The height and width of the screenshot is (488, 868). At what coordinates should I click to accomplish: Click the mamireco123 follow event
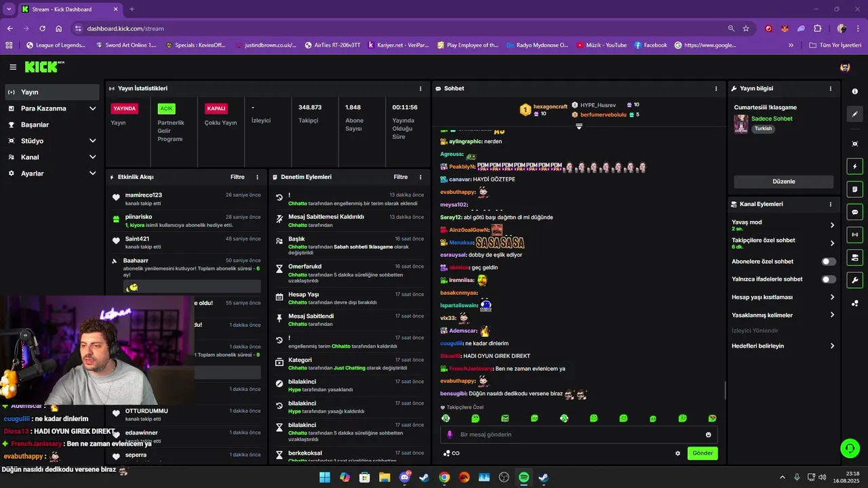[x=185, y=199]
